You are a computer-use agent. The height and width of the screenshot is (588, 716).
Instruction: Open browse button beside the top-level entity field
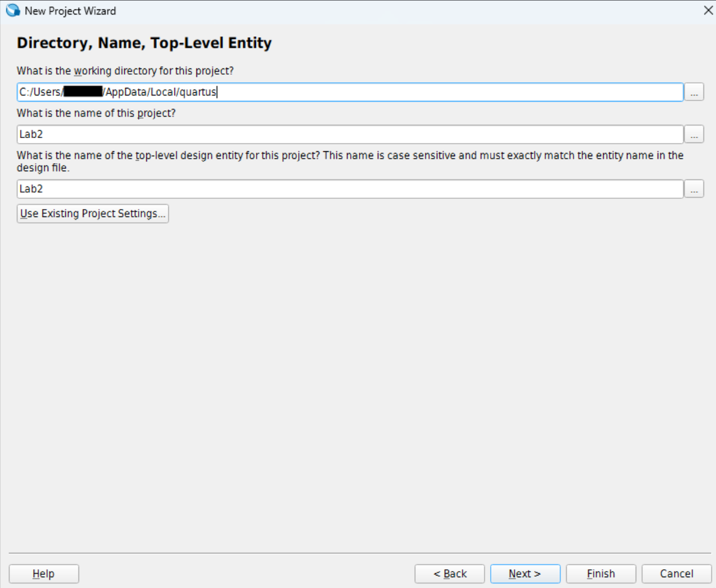pos(694,189)
